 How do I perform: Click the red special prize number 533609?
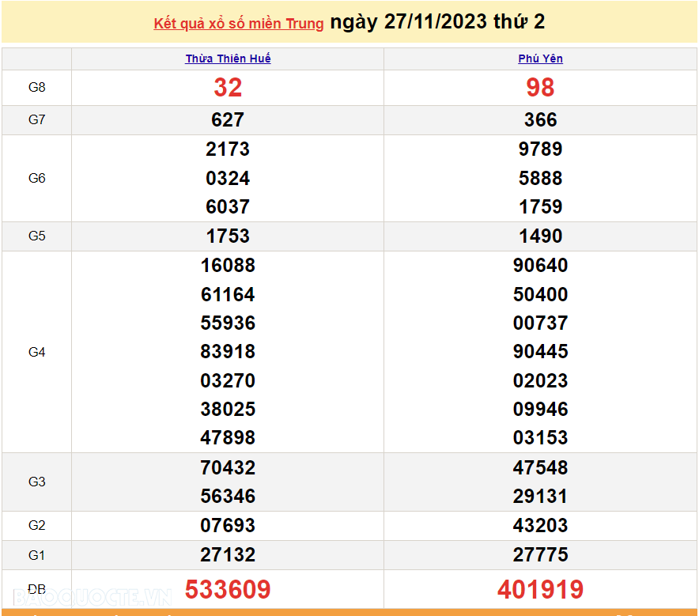(x=228, y=589)
